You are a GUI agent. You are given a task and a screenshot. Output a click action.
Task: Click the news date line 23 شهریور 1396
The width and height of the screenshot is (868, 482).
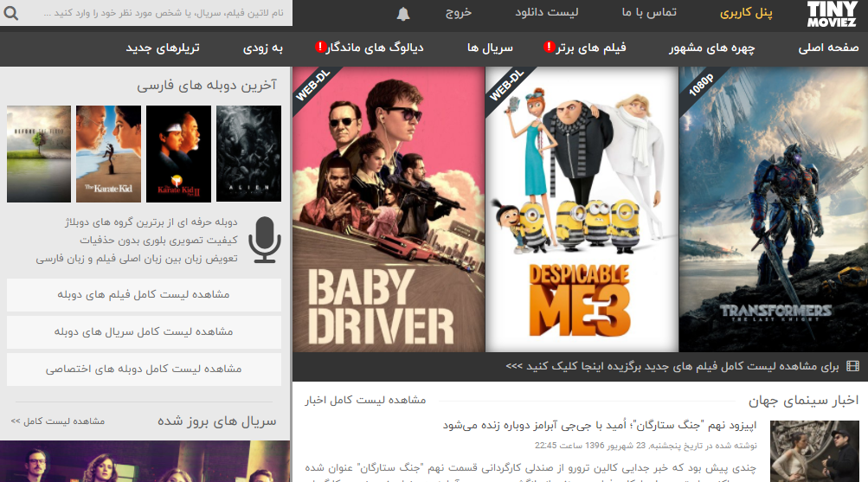tap(646, 445)
